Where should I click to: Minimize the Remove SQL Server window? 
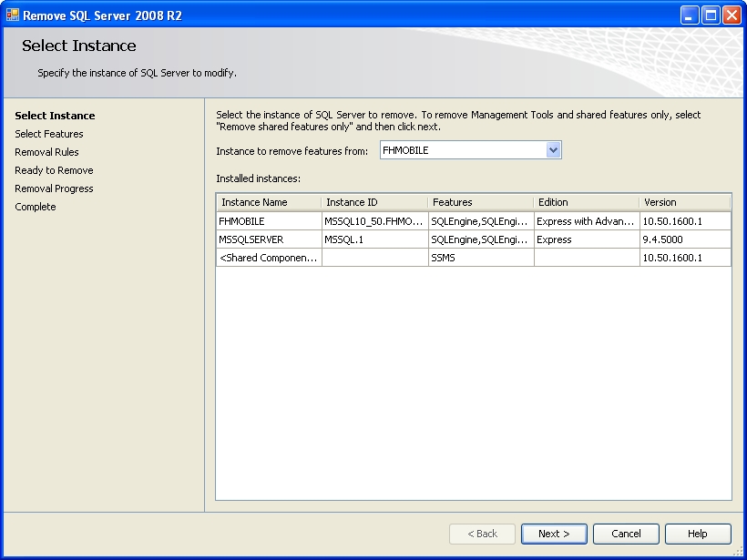point(689,15)
